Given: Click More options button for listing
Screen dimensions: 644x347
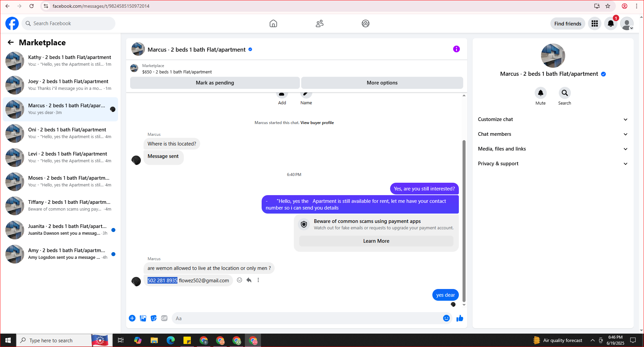Looking at the screenshot, I should pyautogui.click(x=382, y=83).
